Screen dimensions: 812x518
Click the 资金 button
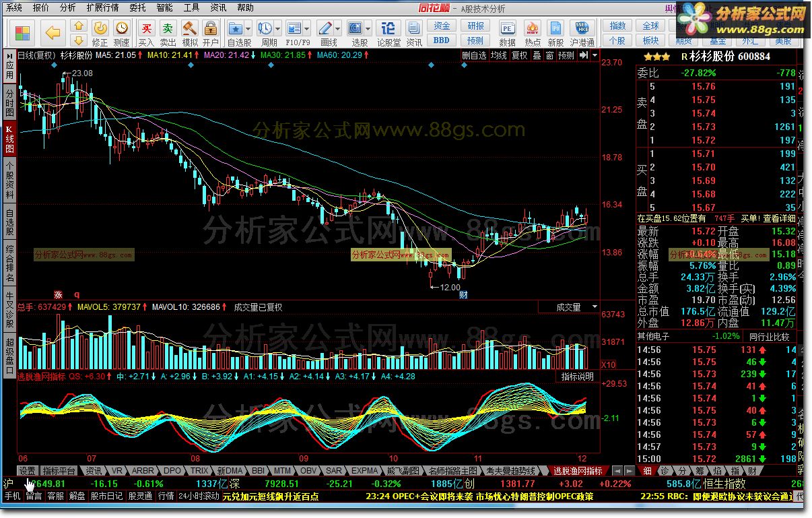click(442, 26)
